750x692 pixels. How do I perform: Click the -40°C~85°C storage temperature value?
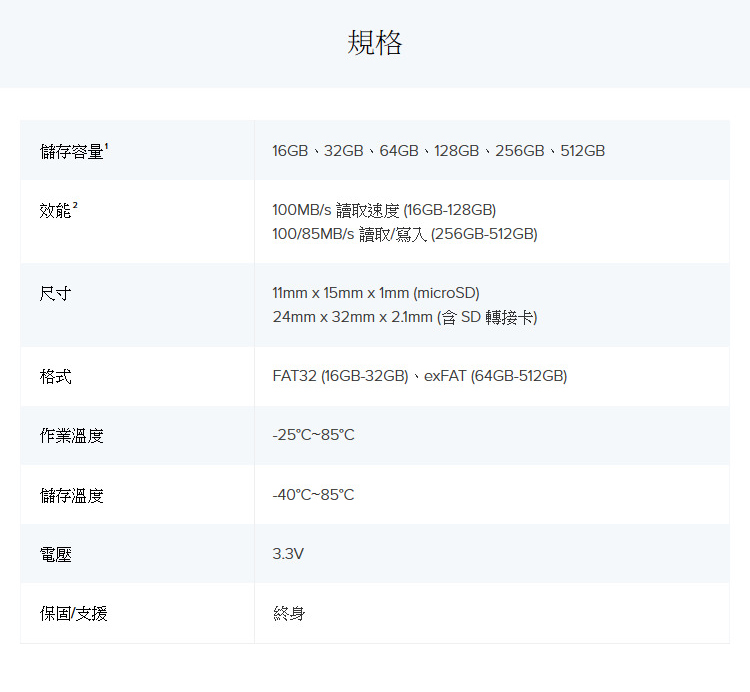(x=313, y=495)
